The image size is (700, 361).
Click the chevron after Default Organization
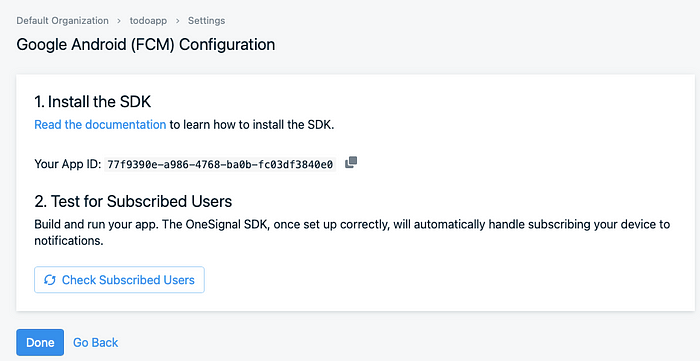point(119,21)
